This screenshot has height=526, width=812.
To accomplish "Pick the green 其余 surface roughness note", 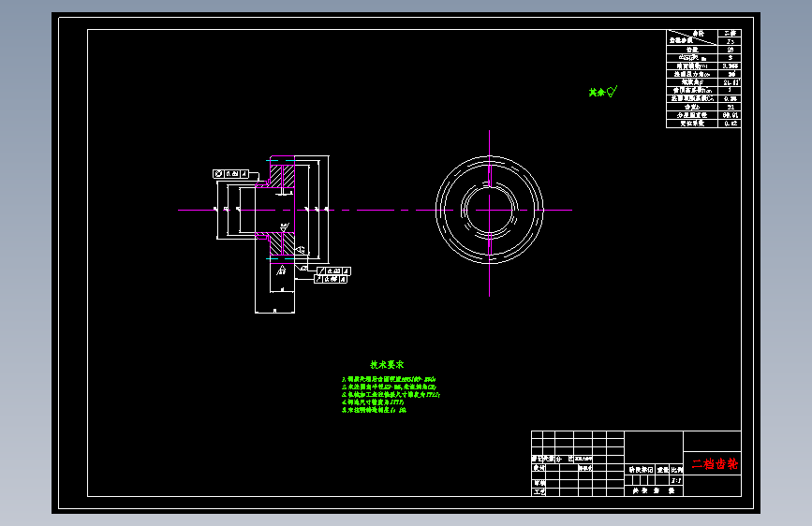I will [x=603, y=92].
